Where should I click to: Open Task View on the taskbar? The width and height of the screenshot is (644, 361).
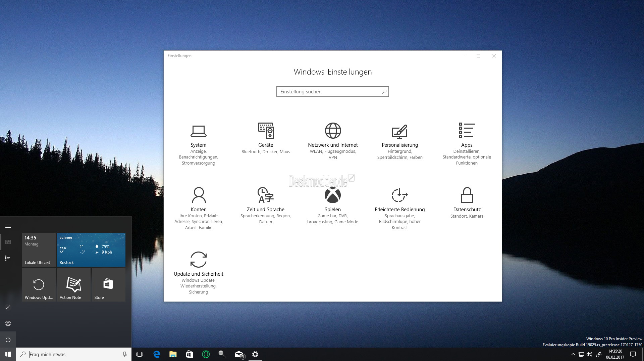pyautogui.click(x=140, y=354)
